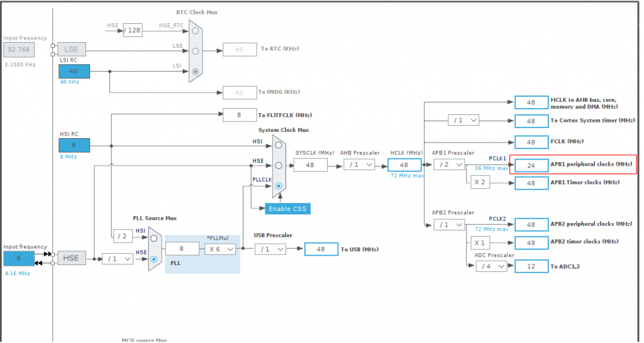Click the To FLITFCLK value 8
The width and height of the screenshot is (644, 343).
[x=240, y=115]
